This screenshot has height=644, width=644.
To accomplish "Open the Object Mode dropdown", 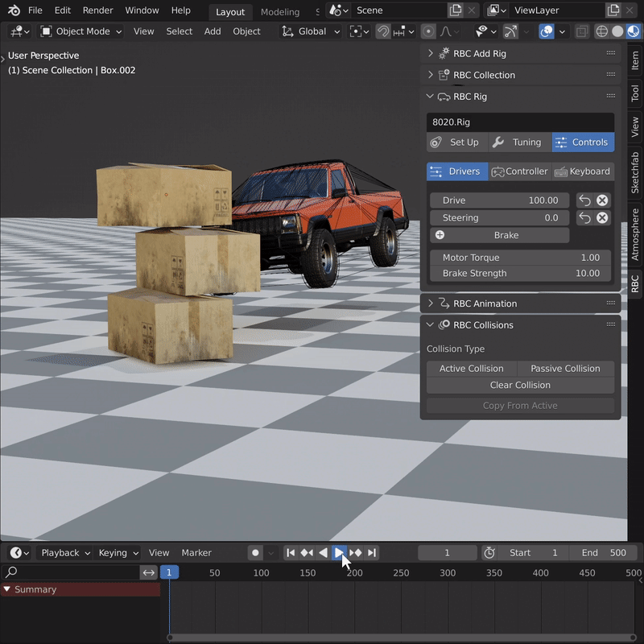I will click(80, 31).
